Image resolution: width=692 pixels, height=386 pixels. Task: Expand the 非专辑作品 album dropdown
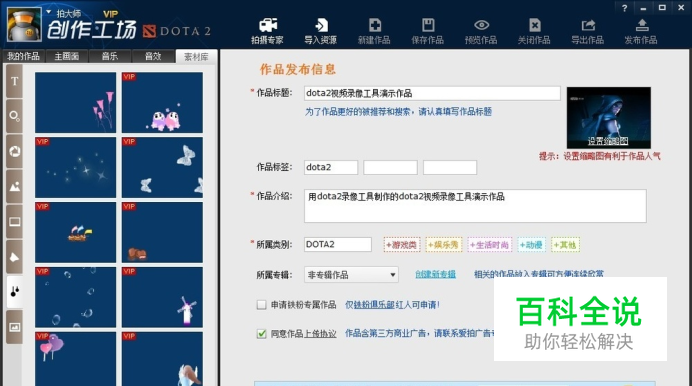pos(351,275)
